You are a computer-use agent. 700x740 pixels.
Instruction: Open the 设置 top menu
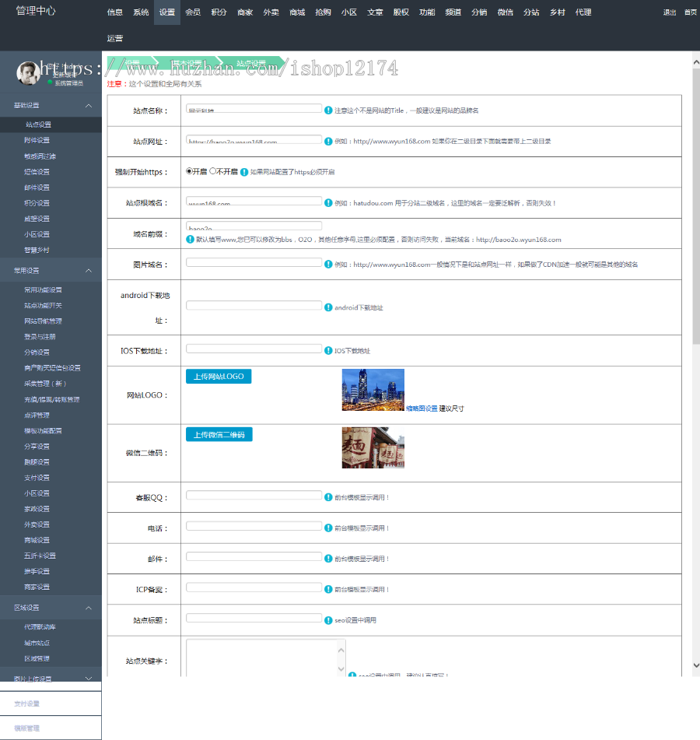coord(167,12)
